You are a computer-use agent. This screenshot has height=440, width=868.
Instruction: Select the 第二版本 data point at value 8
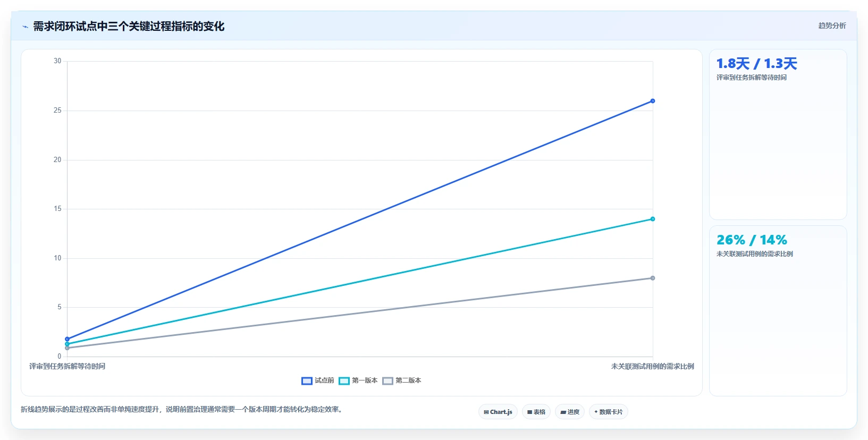(x=653, y=278)
